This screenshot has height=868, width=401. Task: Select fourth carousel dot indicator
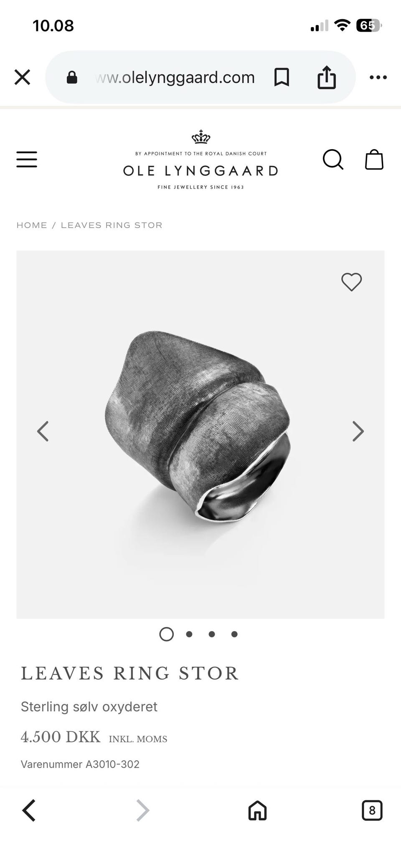tap(234, 634)
